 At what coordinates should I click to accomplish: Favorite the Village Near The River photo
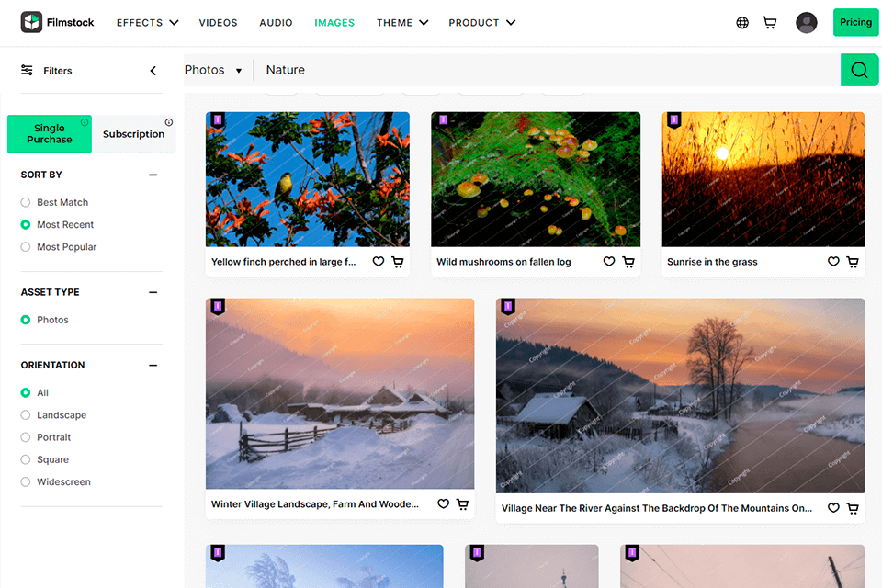(833, 508)
